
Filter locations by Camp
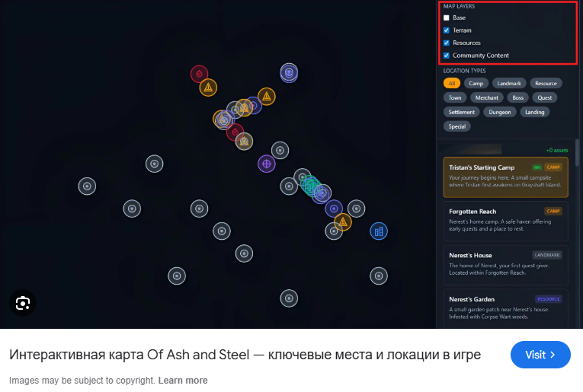(476, 83)
